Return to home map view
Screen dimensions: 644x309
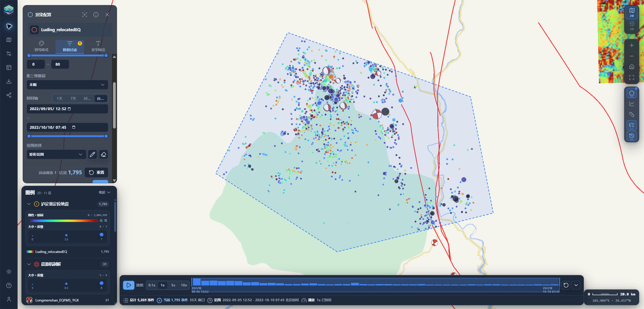click(632, 67)
